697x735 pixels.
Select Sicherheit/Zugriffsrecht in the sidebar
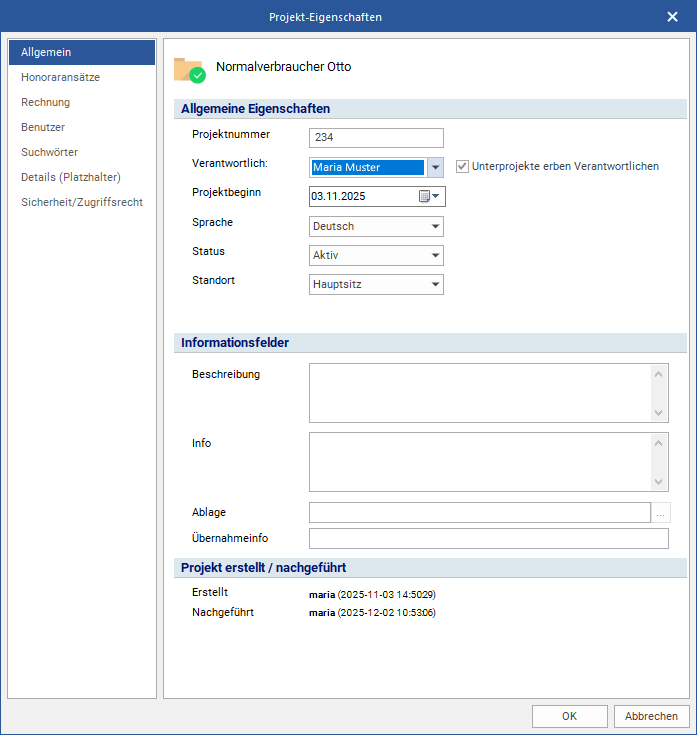click(x=82, y=202)
